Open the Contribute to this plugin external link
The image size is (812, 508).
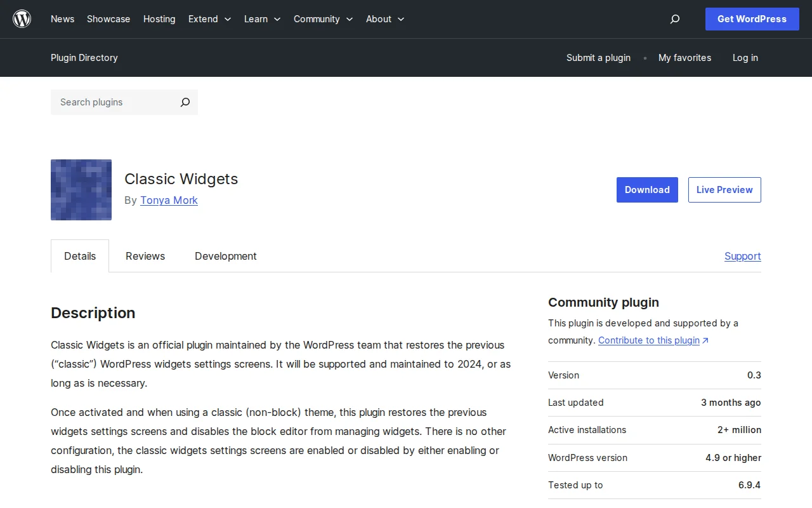pos(649,340)
